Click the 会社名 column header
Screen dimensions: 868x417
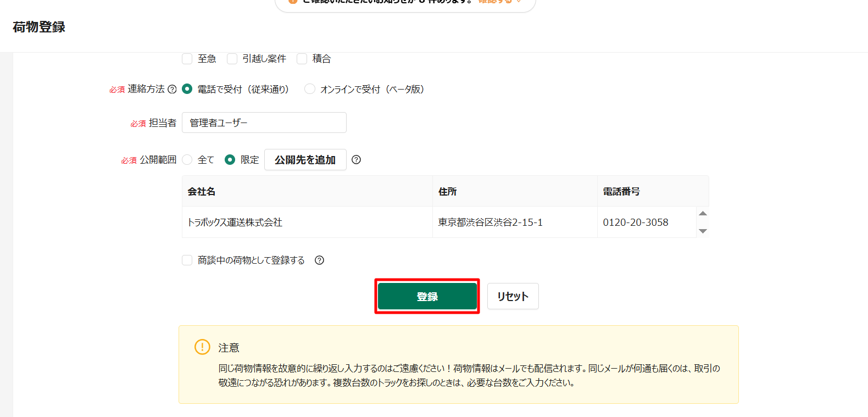[x=307, y=191]
